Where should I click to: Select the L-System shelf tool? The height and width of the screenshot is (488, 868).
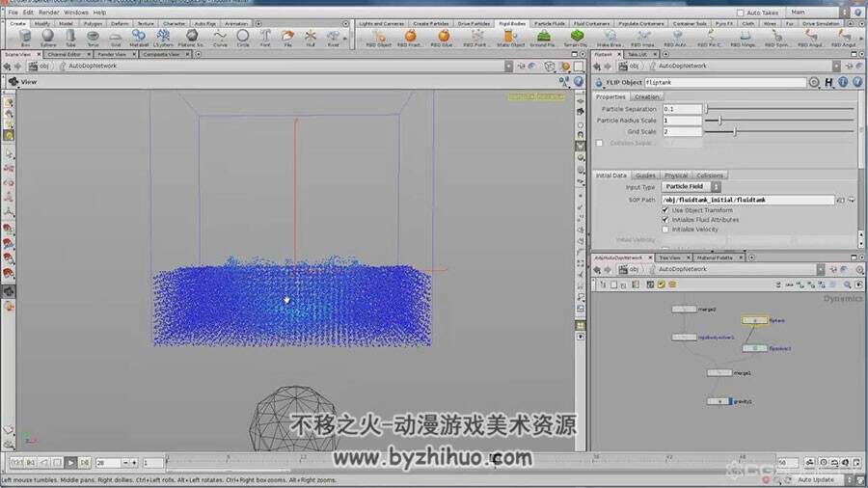pyautogui.click(x=163, y=39)
